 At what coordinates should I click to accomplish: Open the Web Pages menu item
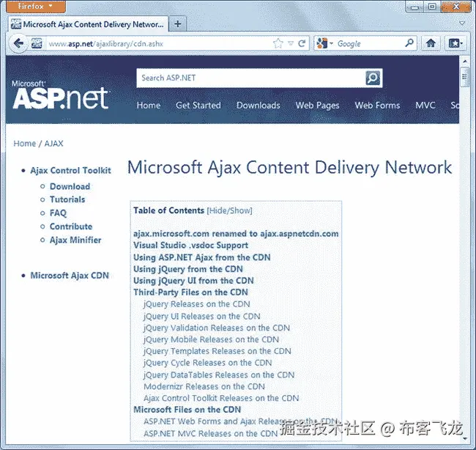point(317,105)
